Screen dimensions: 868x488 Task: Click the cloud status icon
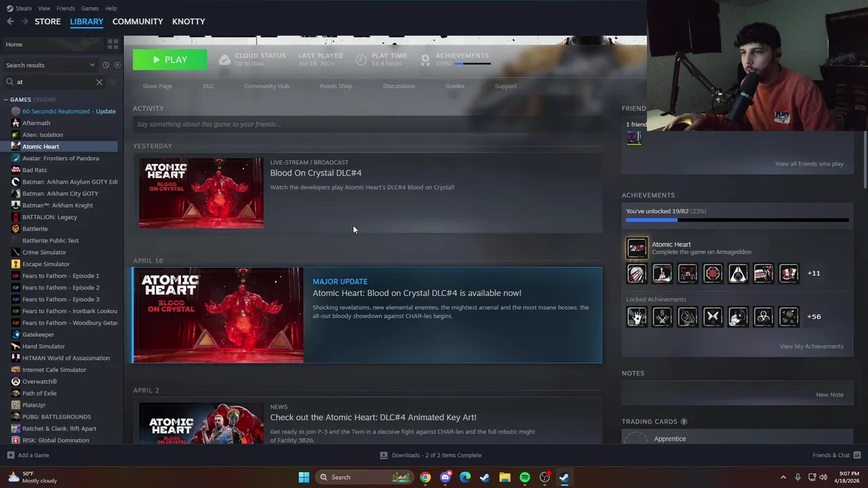click(x=224, y=60)
